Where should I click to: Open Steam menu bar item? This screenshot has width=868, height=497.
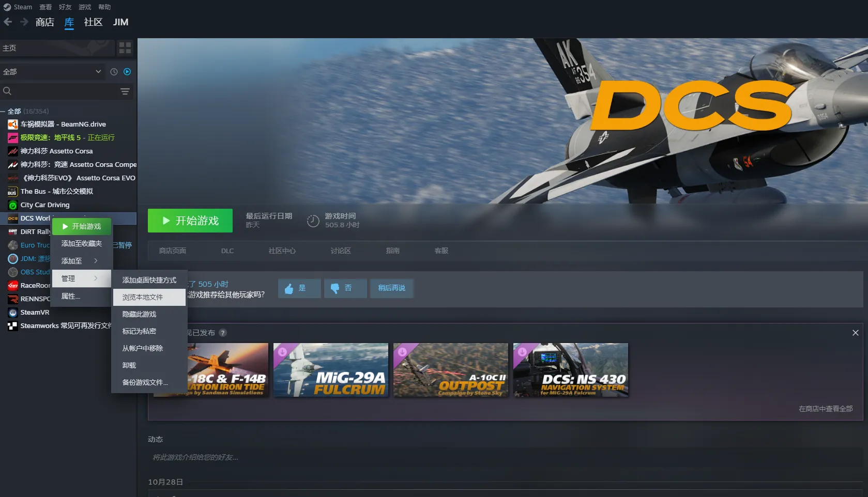[23, 7]
